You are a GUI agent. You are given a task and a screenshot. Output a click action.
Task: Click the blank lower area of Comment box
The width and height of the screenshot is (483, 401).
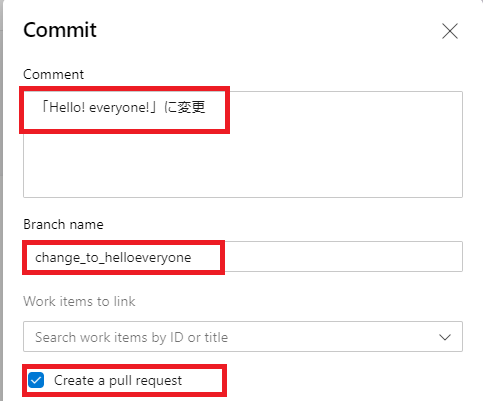tap(243, 165)
